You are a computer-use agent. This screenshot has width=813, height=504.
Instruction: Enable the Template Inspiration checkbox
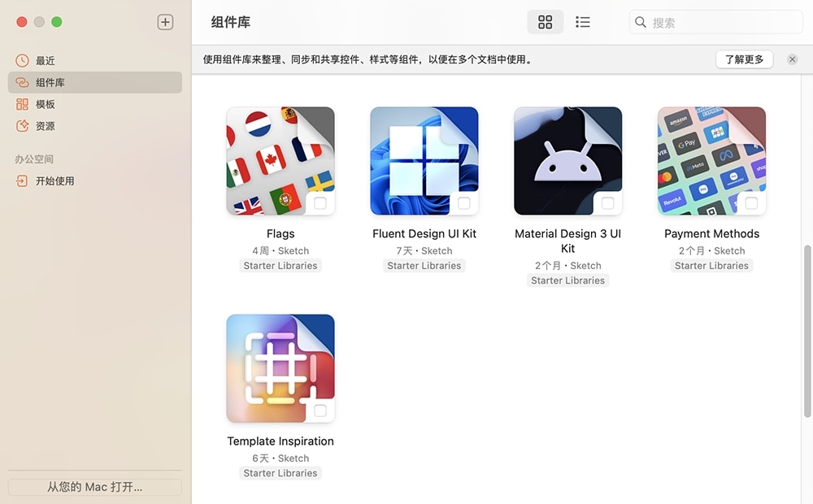click(320, 411)
